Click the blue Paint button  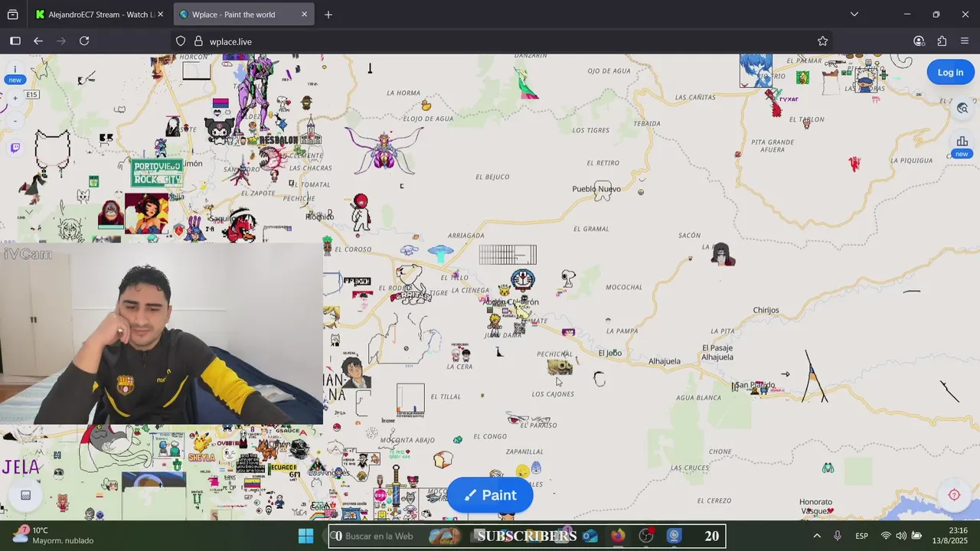coord(490,495)
